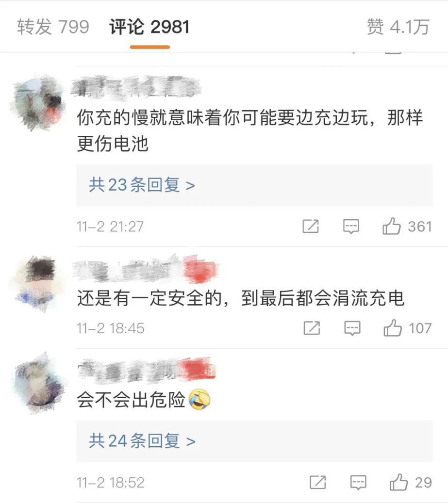Open the third commenter's avatar

pos(39,383)
